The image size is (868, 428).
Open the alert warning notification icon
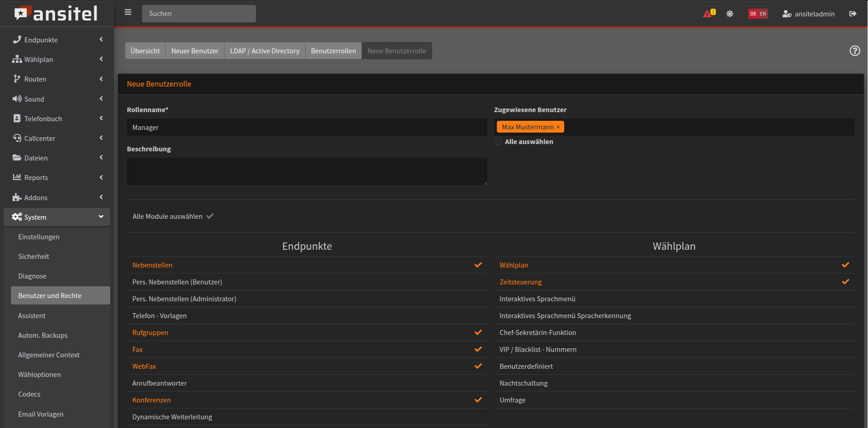(708, 14)
